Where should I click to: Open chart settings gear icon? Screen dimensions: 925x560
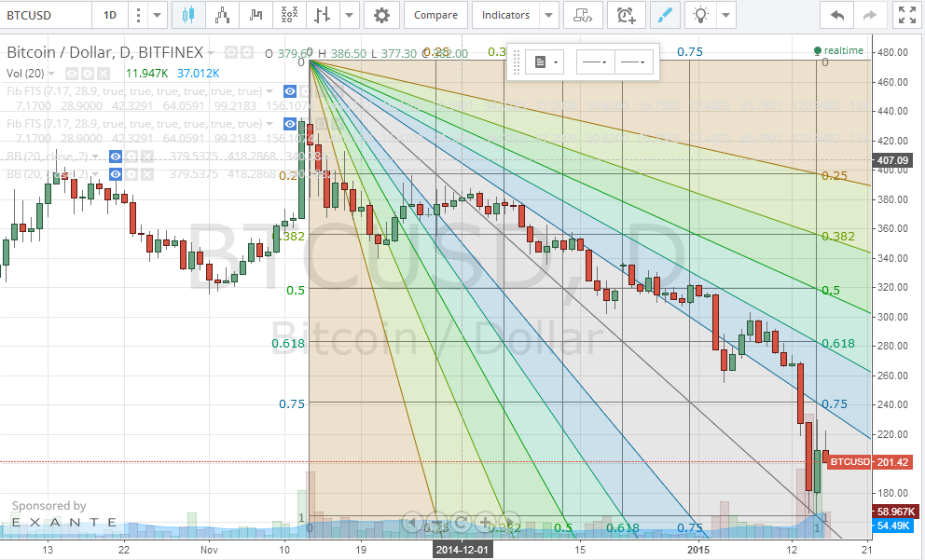pos(381,15)
